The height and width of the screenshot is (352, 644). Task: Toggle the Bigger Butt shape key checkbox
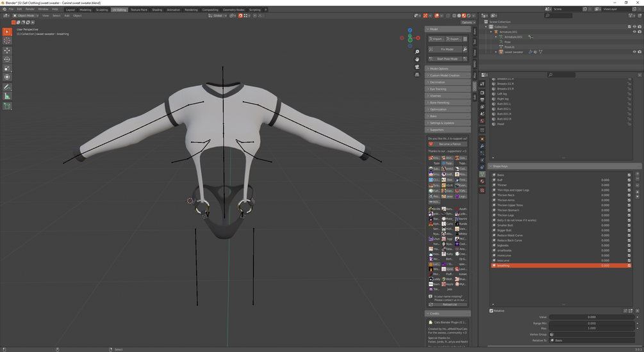[x=629, y=230]
